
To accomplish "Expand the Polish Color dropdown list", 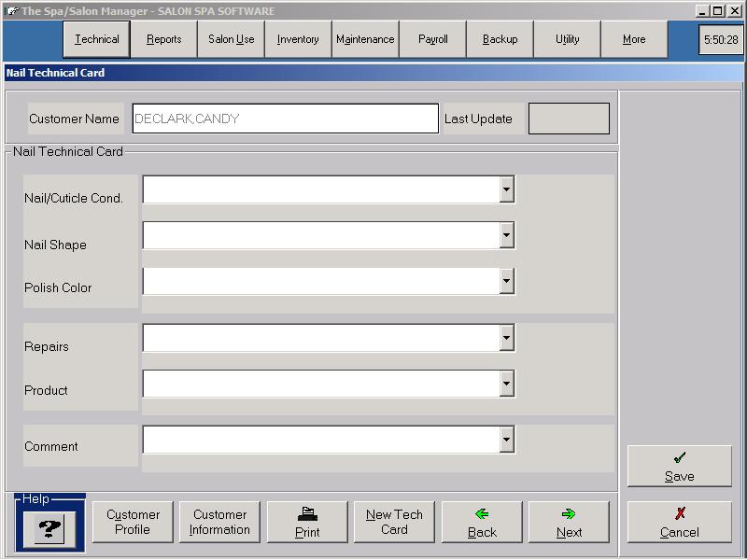I will 506,281.
